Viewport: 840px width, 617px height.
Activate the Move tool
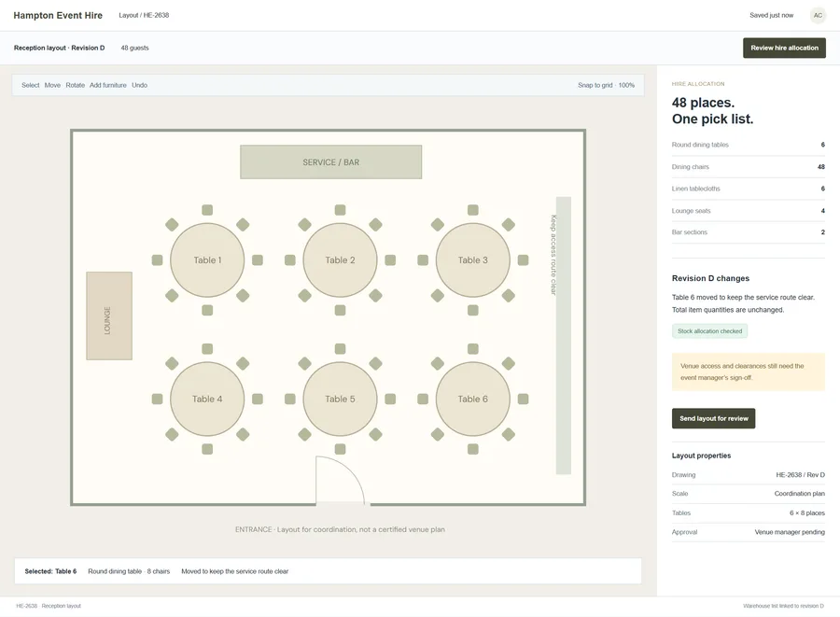tap(52, 85)
